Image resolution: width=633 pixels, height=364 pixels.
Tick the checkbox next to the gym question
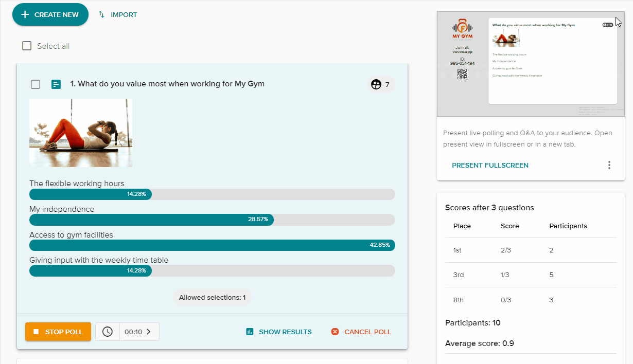(36, 84)
